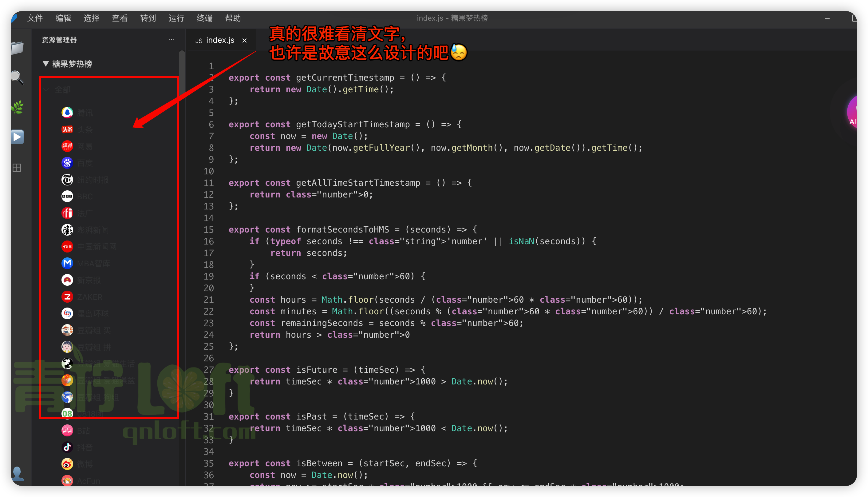Viewport: 868px width, 497px height.
Task: Open Search using the magnifier icon
Action: (18, 78)
